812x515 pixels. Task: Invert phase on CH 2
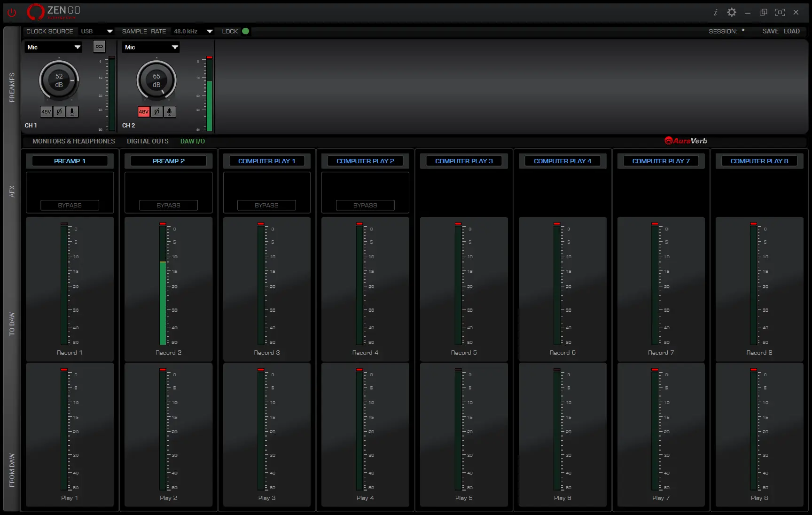click(157, 112)
